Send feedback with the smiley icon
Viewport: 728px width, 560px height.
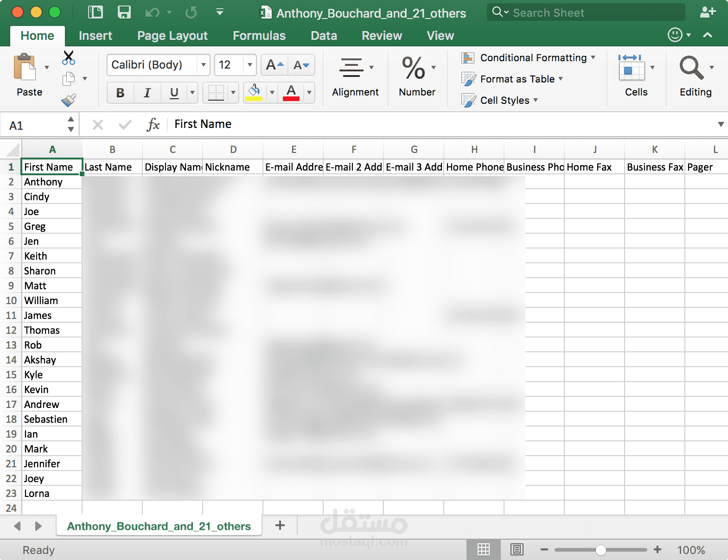675,35
